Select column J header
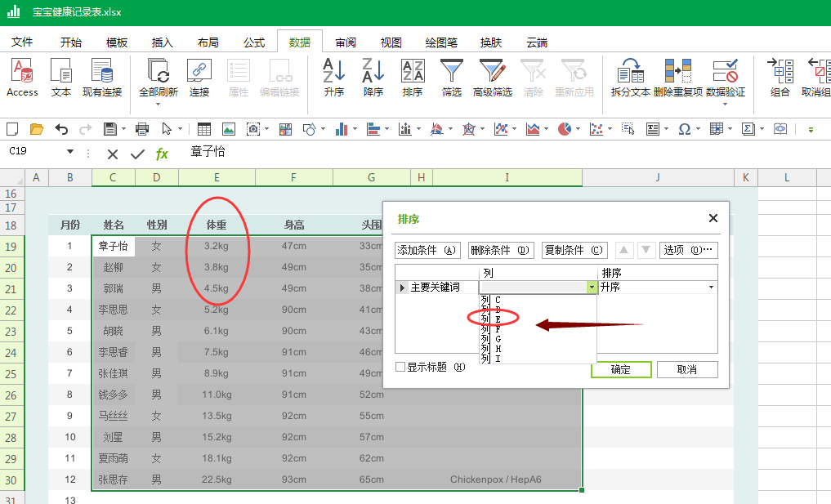This screenshot has width=831, height=504. click(658, 177)
